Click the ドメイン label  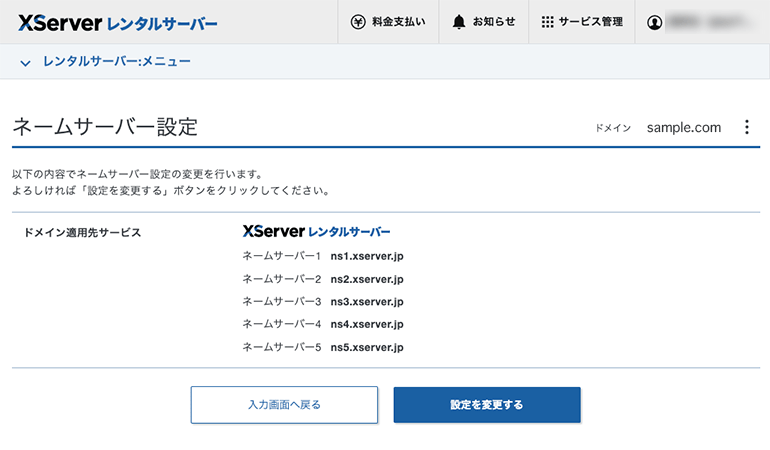pos(613,128)
